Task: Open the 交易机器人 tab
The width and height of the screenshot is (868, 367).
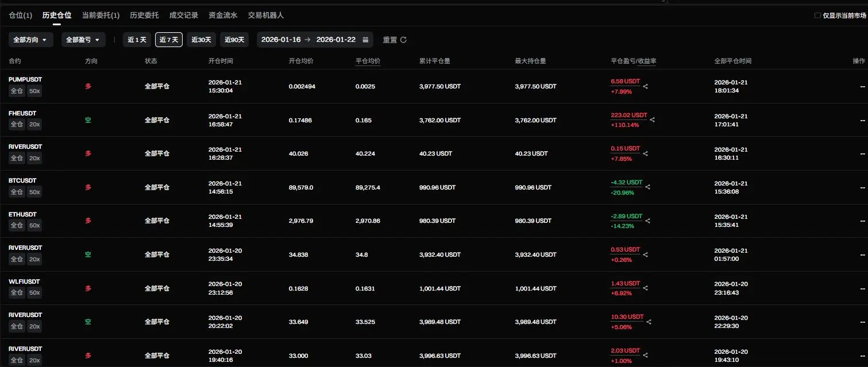Action: click(x=265, y=16)
